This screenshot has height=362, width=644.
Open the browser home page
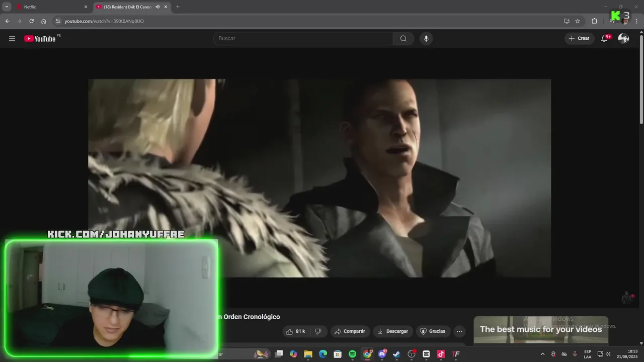tap(43, 21)
